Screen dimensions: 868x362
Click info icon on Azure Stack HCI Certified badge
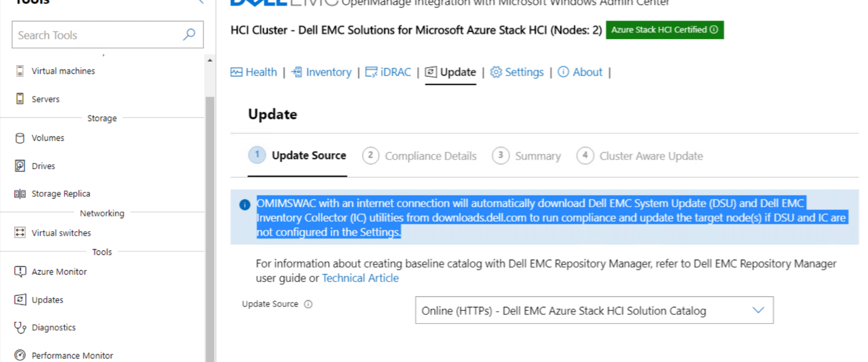click(x=714, y=29)
